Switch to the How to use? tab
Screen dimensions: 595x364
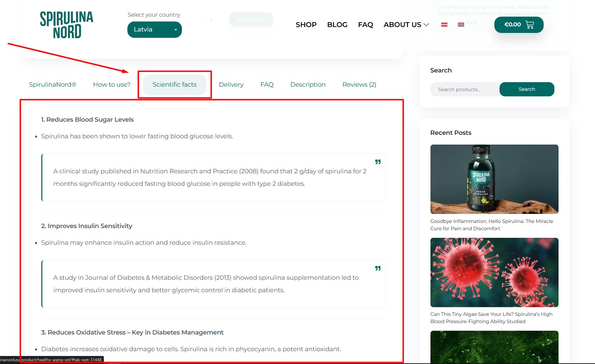point(111,85)
